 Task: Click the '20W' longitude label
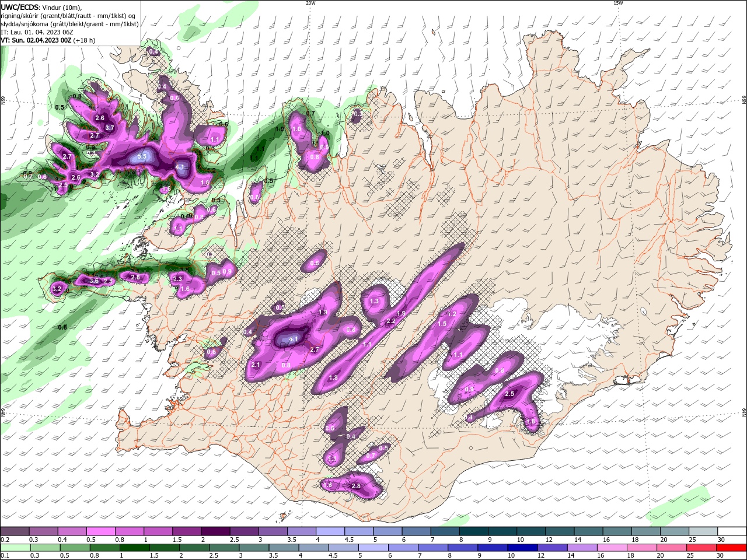point(310,3)
